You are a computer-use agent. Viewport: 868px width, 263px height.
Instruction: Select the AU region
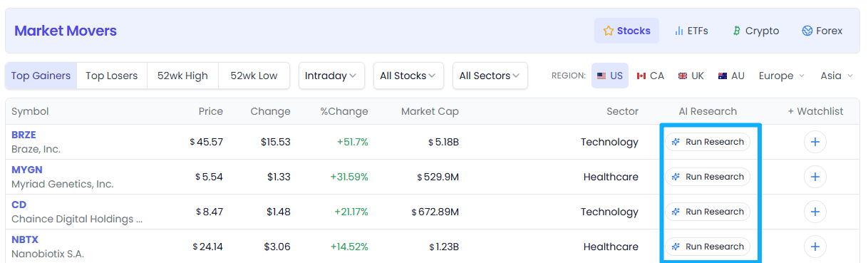click(731, 76)
